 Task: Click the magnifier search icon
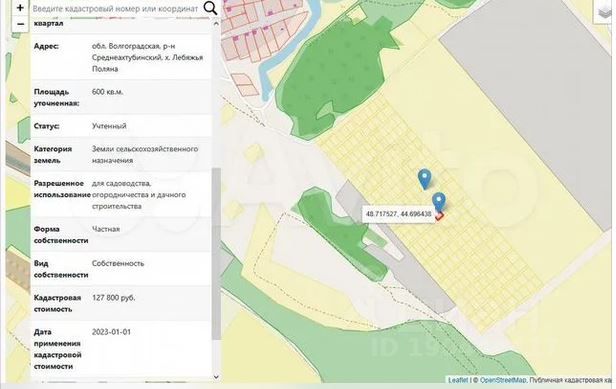(210, 8)
